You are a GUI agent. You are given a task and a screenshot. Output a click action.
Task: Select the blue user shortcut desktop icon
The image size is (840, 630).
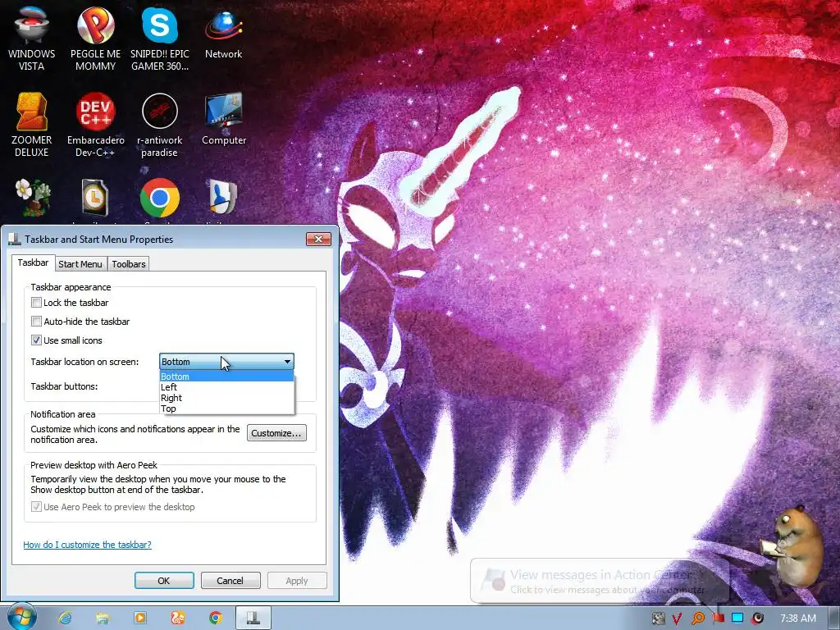pos(222,197)
